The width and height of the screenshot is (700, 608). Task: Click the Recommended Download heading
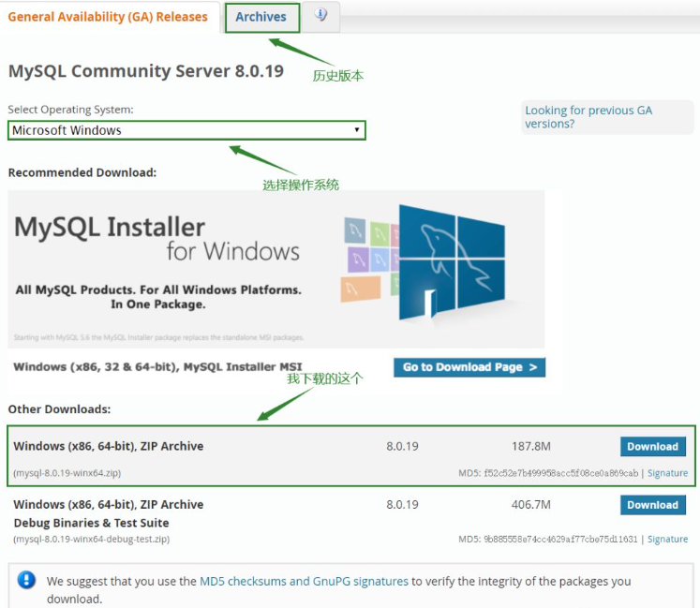click(82, 172)
